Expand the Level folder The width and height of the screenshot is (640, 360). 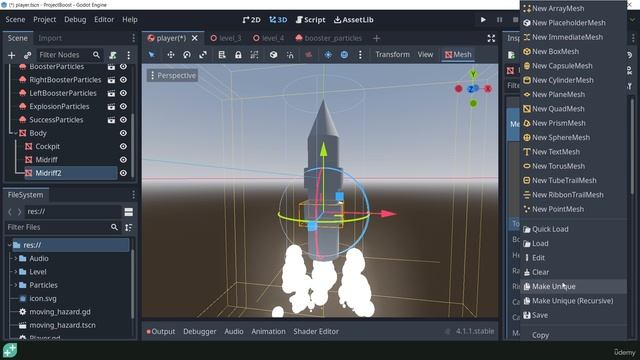tap(16, 272)
